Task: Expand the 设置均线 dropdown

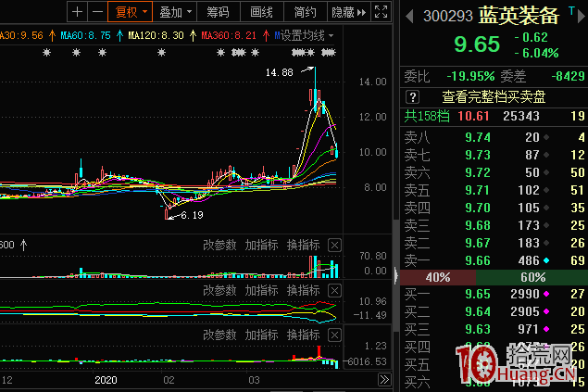Action: pyautogui.click(x=307, y=35)
